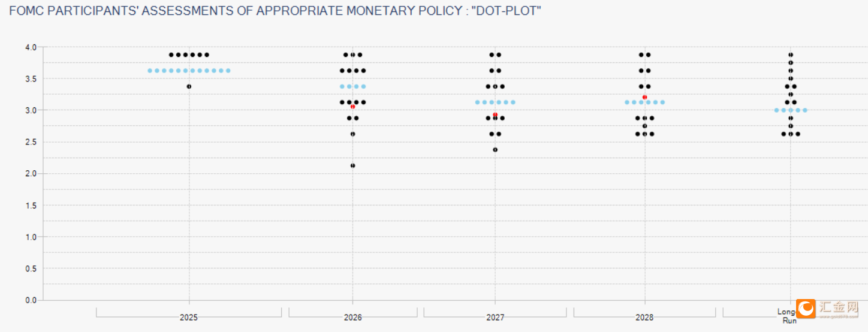Click the red dot in 2026 column
Image resolution: width=868 pixels, height=332 pixels.
click(x=353, y=106)
